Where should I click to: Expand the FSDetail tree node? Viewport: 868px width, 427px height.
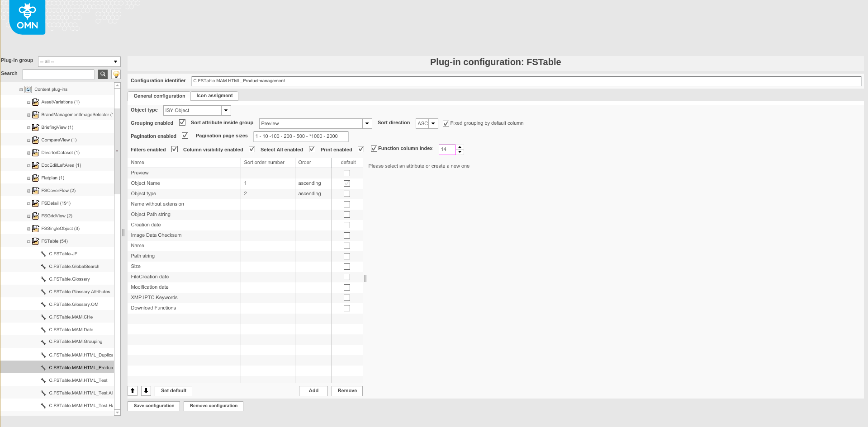tap(28, 203)
